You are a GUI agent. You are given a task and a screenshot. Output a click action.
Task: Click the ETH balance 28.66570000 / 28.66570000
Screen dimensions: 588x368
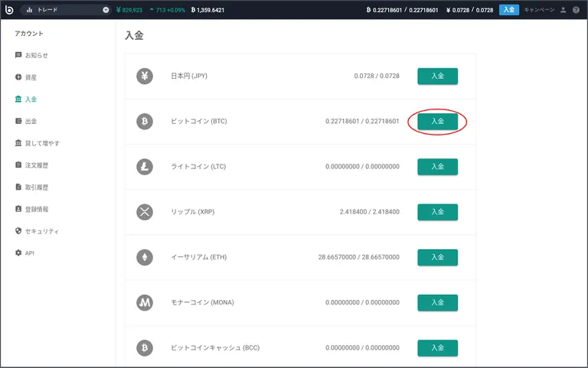tap(359, 258)
